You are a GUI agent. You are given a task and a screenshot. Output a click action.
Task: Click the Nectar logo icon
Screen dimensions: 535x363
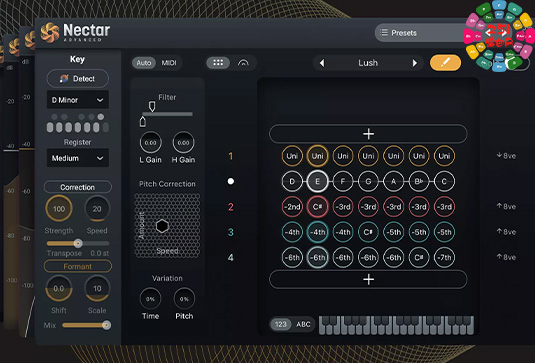[x=50, y=33]
